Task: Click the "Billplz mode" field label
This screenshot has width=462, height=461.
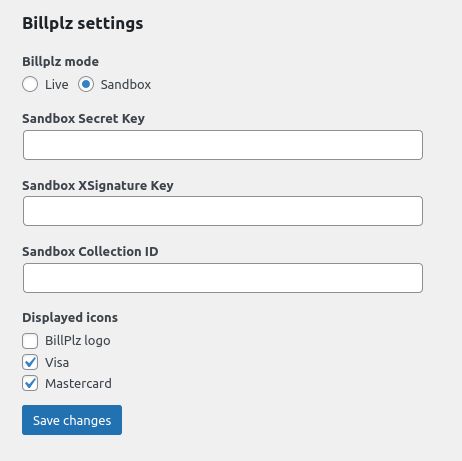Action: [60, 62]
